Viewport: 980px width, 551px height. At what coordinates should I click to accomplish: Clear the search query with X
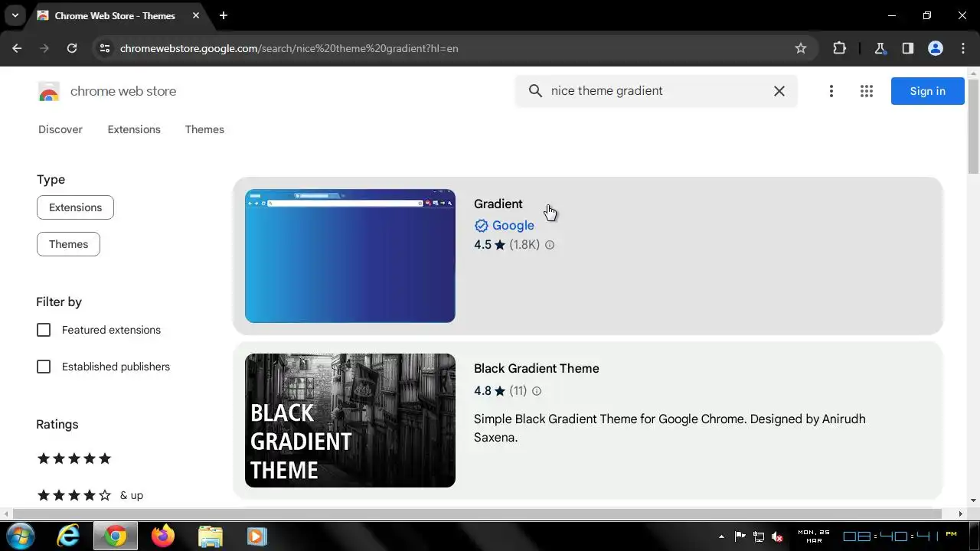(x=779, y=91)
